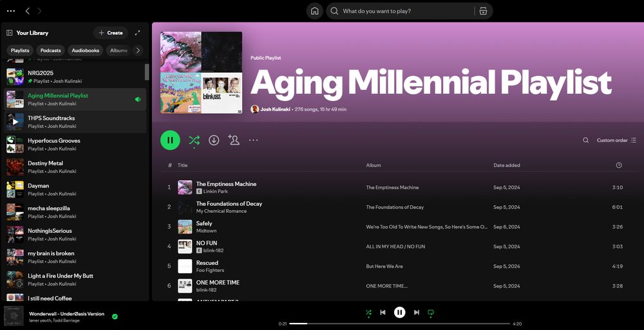Toggle repeat in the player bar
This screenshot has width=644, height=330.
[x=430, y=313]
